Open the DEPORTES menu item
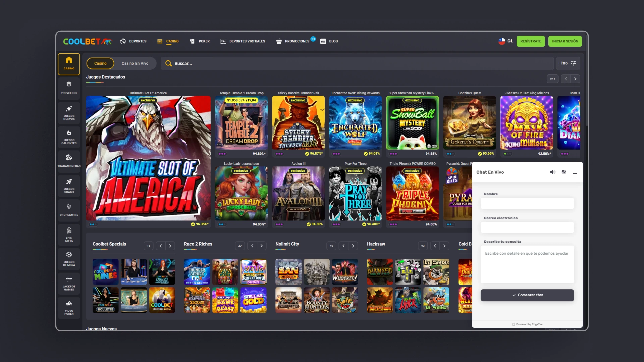This screenshot has height=362, width=644. tap(138, 41)
